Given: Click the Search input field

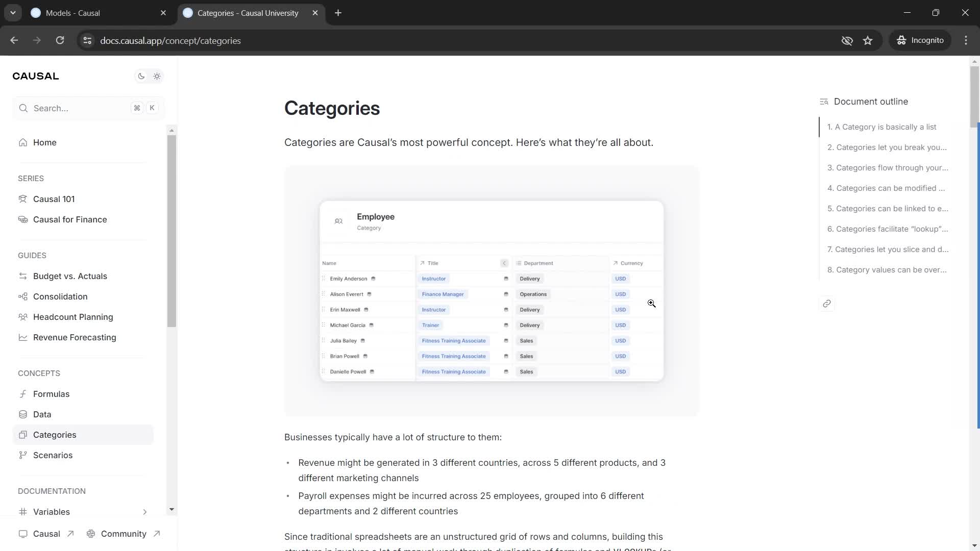Looking at the screenshot, I should pyautogui.click(x=88, y=108).
